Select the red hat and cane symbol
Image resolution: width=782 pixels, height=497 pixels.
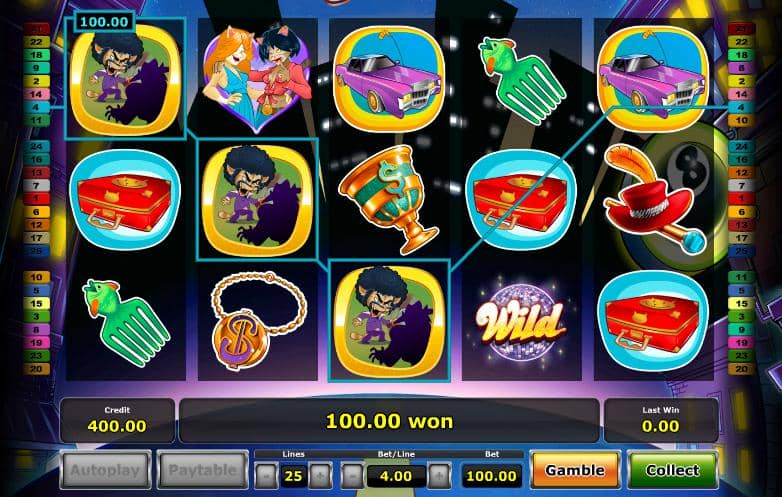click(x=654, y=198)
